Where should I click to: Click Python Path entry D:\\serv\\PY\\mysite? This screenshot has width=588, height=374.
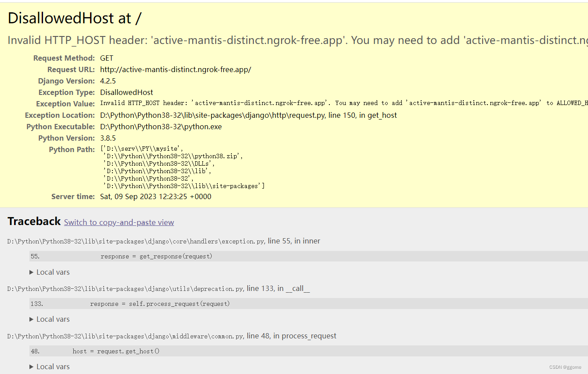(x=141, y=149)
